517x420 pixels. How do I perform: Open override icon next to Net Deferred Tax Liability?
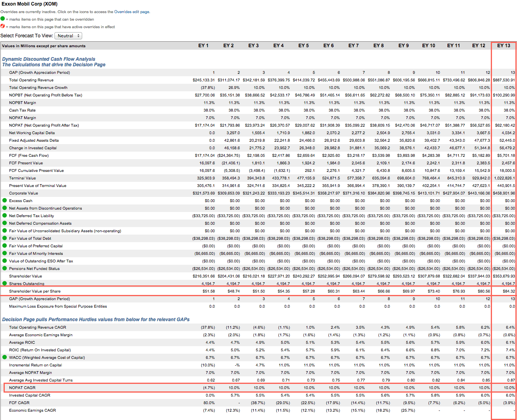tap(5, 216)
